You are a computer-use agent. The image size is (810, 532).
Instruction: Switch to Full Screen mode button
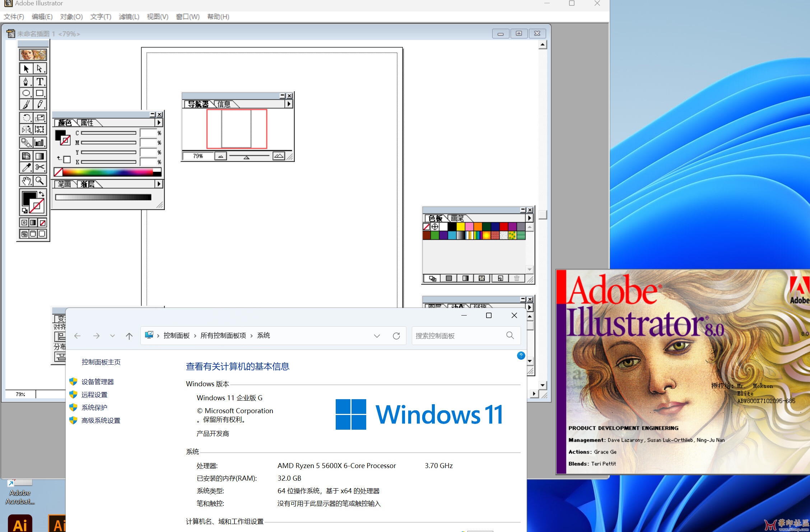point(42,234)
